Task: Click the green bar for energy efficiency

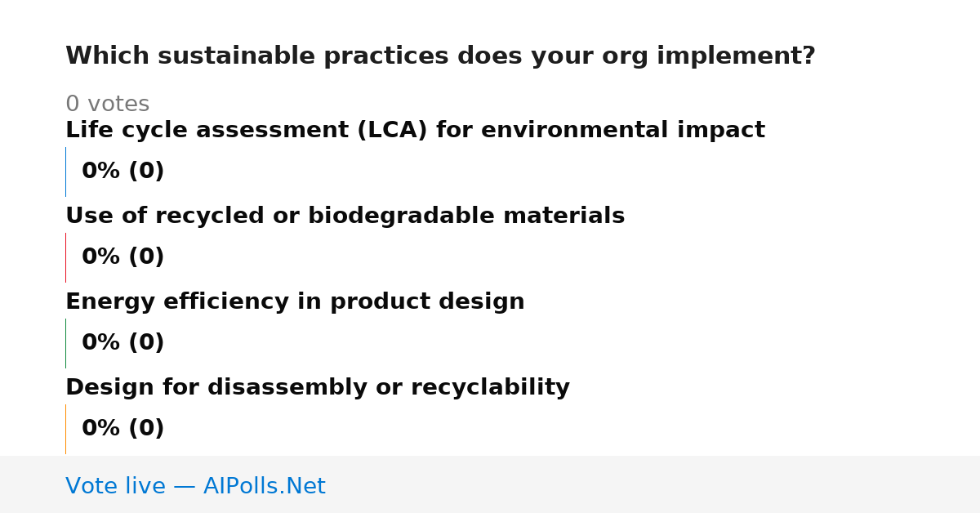Action: click(x=65, y=343)
